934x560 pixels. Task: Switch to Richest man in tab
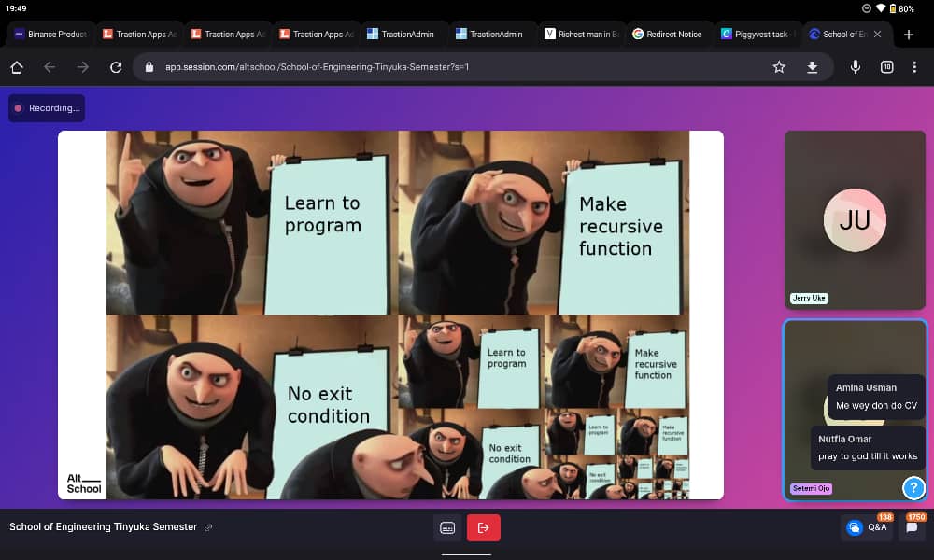581,34
